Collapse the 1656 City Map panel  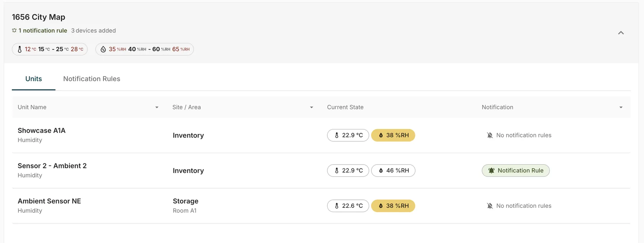pos(621,33)
